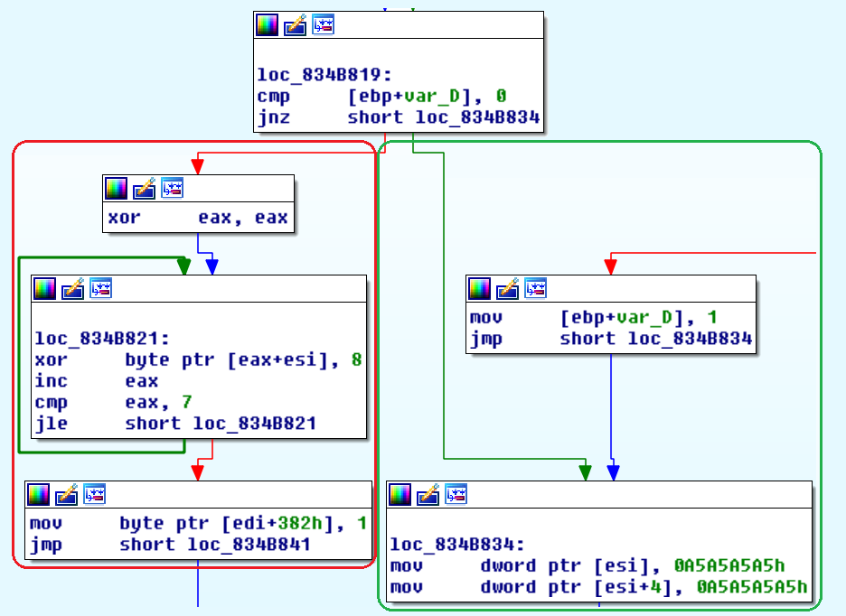The height and width of the screenshot is (616, 846).
Task: Click the pencil icon on the 'mov [ebp+var_D], 1' node
Action: click(508, 289)
